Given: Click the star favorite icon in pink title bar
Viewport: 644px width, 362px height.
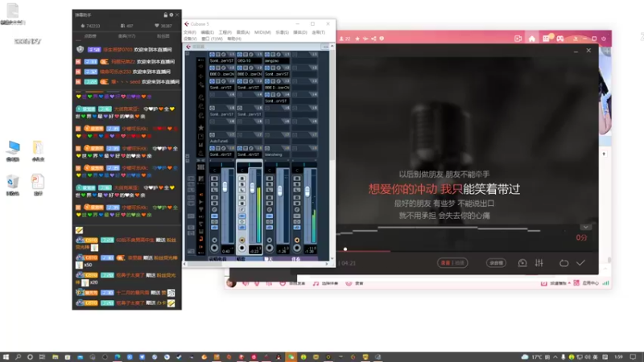Looking at the screenshot, I should tap(357, 39).
